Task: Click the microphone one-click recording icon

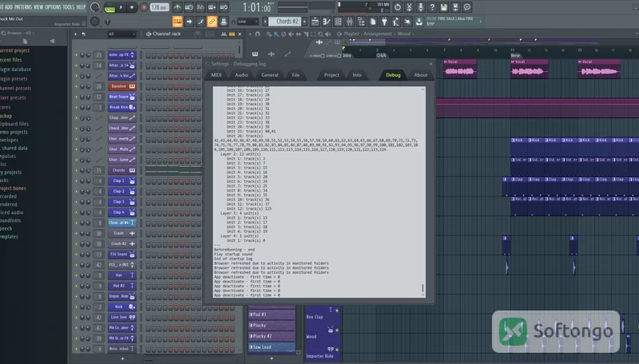Action: pos(421,7)
